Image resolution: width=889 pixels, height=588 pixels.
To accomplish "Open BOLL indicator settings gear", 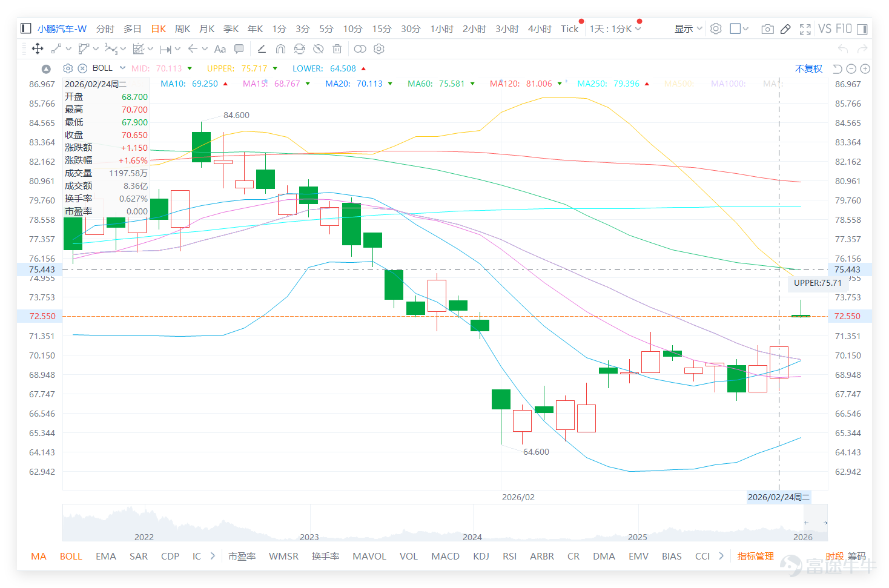I will pos(68,68).
